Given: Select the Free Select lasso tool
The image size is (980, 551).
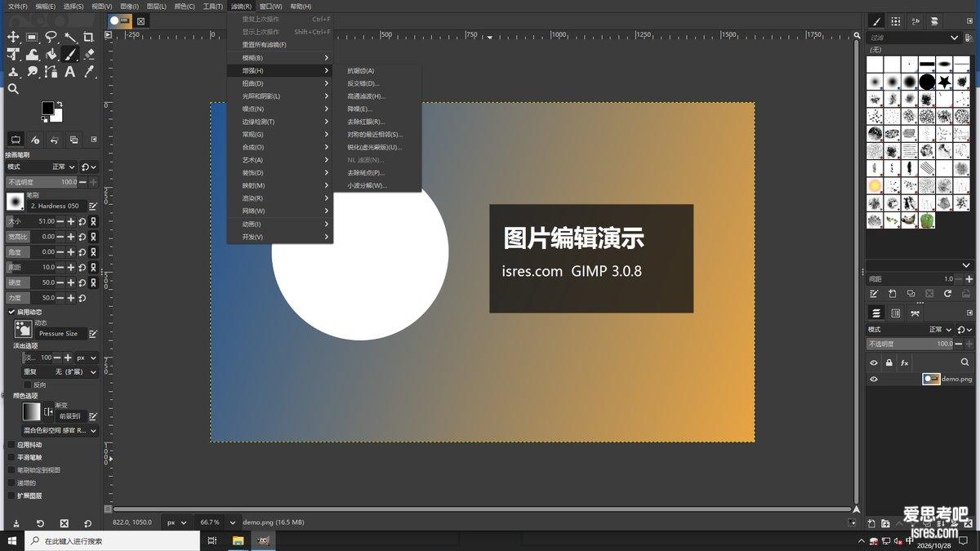Looking at the screenshot, I should 51,37.
